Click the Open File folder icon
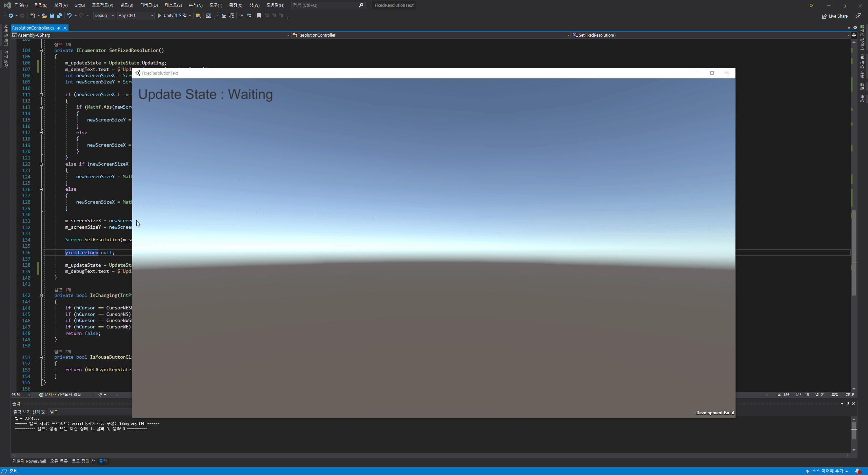 (44, 16)
